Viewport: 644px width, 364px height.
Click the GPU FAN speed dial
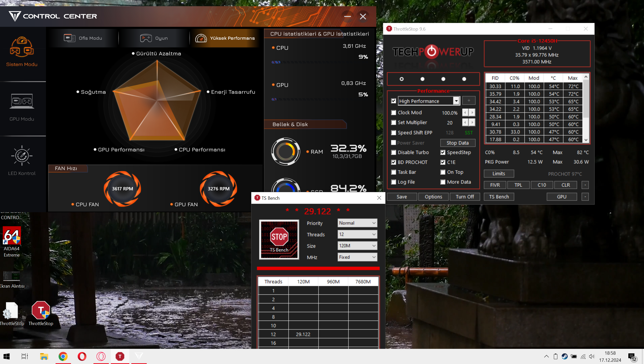tap(218, 189)
